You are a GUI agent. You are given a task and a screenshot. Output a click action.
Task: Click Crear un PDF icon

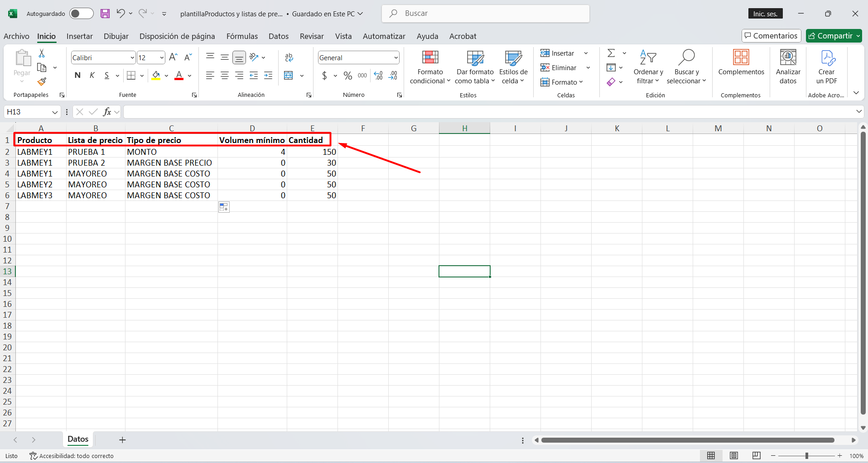[x=826, y=67]
